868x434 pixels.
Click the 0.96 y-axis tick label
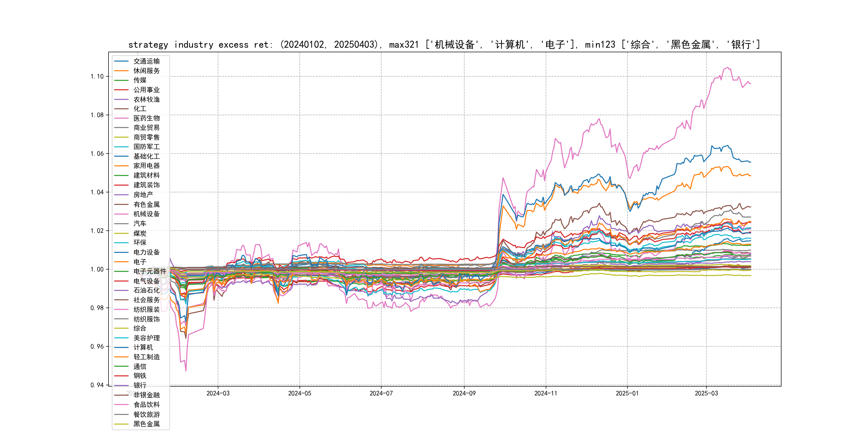97,346
